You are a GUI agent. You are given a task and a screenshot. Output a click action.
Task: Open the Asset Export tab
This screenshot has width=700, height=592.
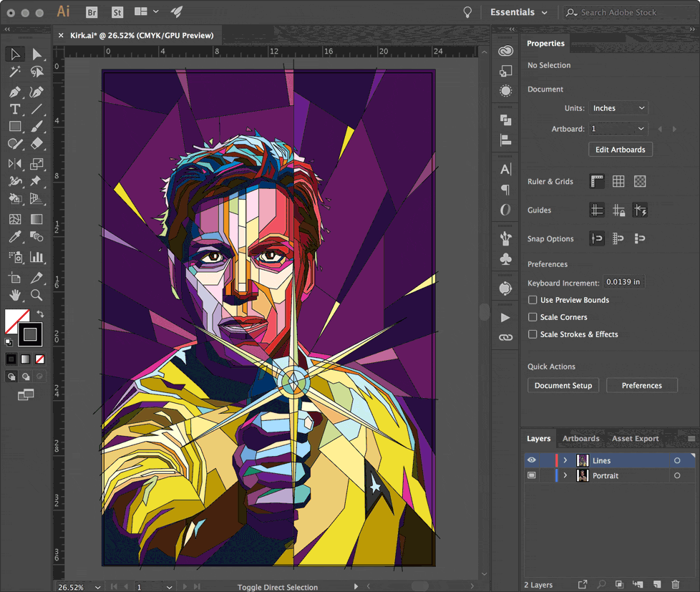tap(635, 439)
